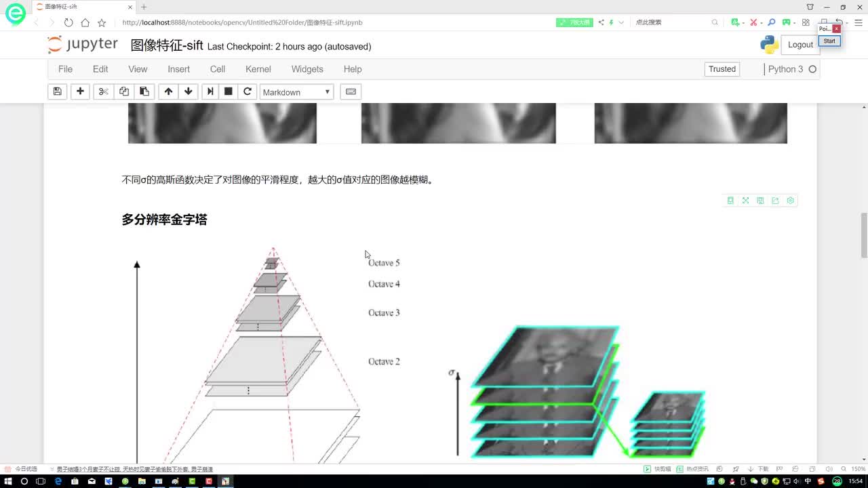
Task: Close the small Poi popup window
Action: coord(837,28)
